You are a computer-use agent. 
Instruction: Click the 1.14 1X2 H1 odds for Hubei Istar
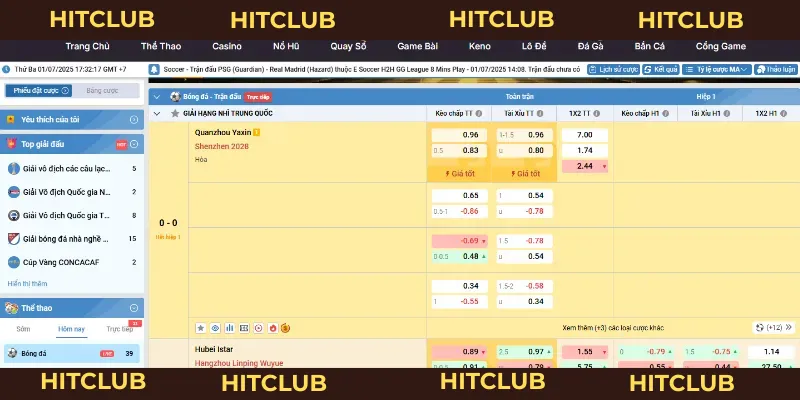coord(771,352)
